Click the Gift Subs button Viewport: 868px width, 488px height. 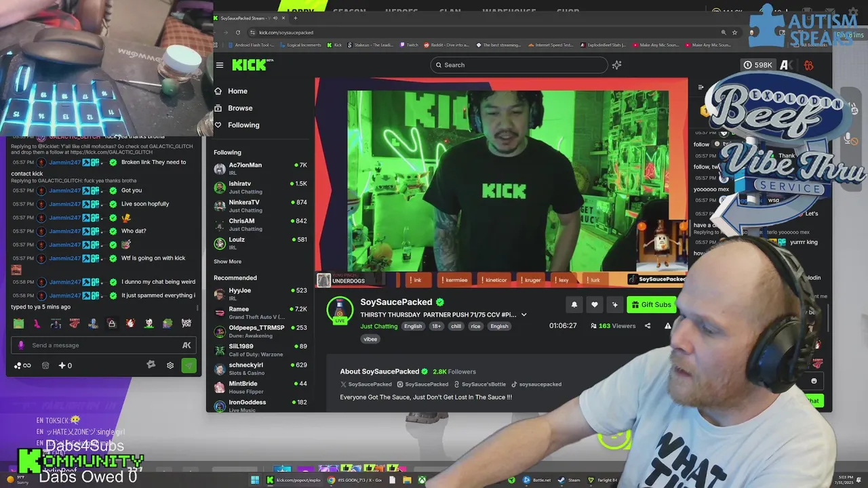651,305
